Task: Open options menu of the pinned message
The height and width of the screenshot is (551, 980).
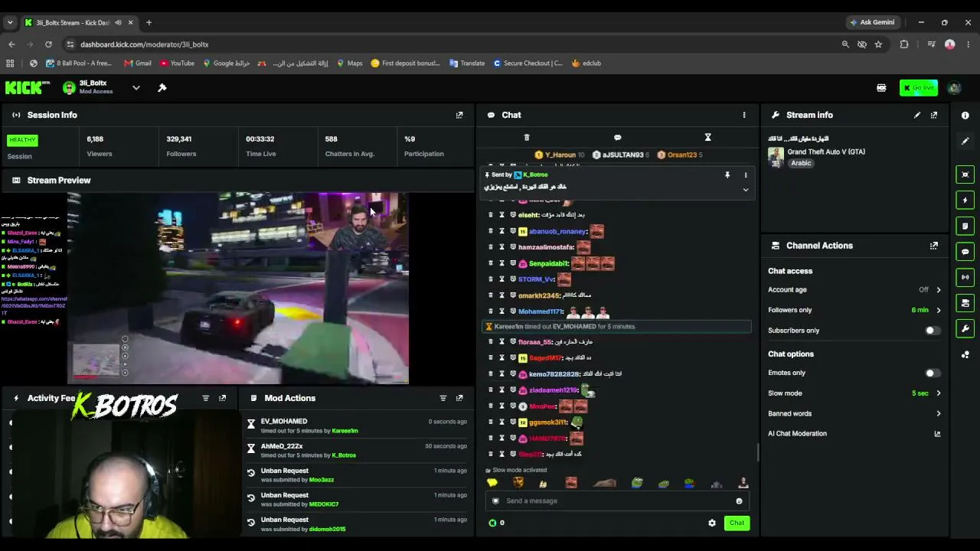Action: tap(746, 175)
